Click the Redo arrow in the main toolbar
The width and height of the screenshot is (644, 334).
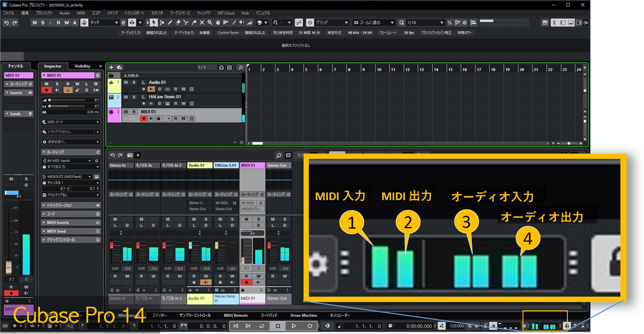click(x=15, y=23)
